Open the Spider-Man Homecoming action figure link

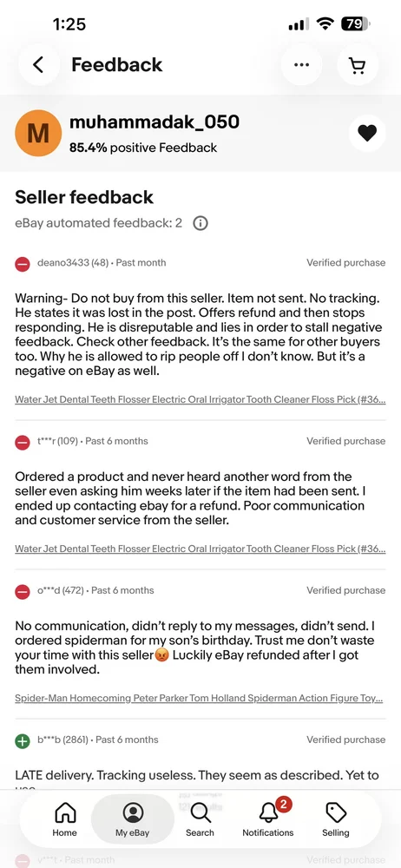pyautogui.click(x=199, y=698)
